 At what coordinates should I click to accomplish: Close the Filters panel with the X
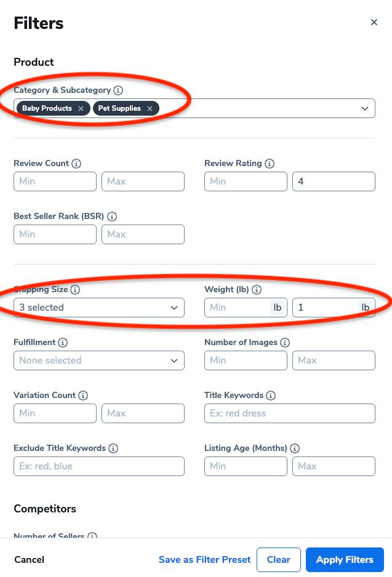[x=374, y=22]
